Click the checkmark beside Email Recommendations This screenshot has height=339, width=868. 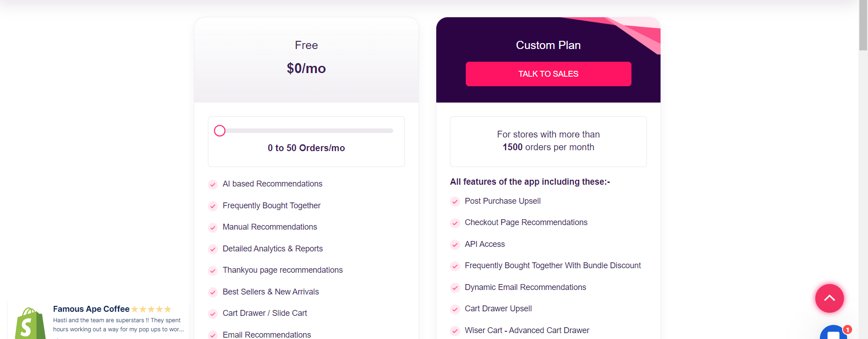pos(212,335)
